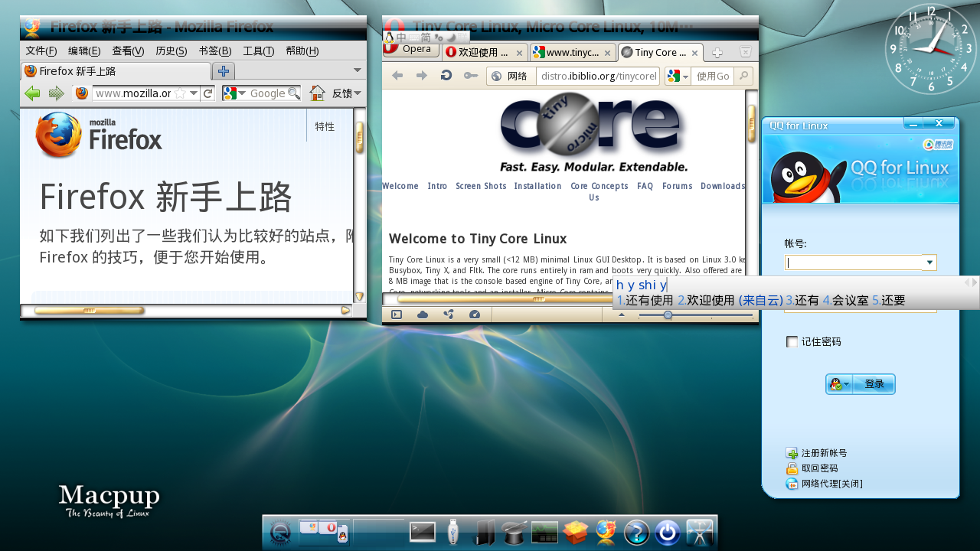Open the Screen Shots link on Tiny Core page

coord(481,186)
